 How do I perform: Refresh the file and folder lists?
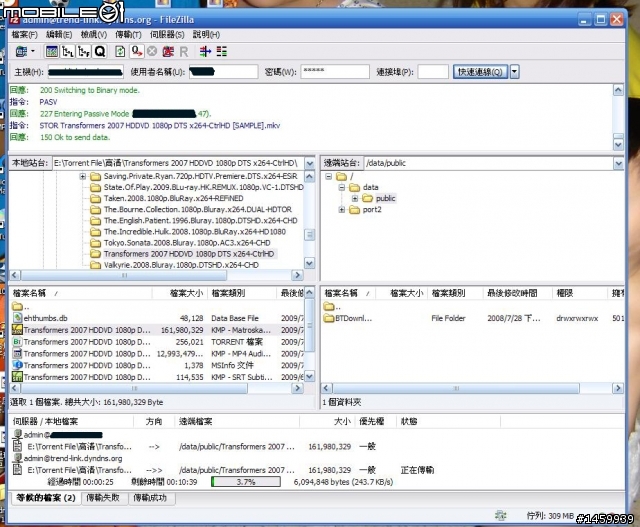coord(120,51)
